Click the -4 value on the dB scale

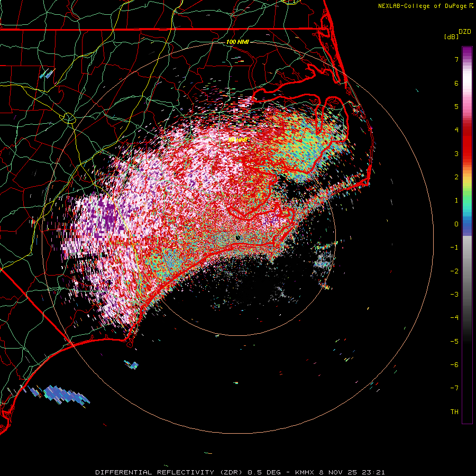point(454,318)
